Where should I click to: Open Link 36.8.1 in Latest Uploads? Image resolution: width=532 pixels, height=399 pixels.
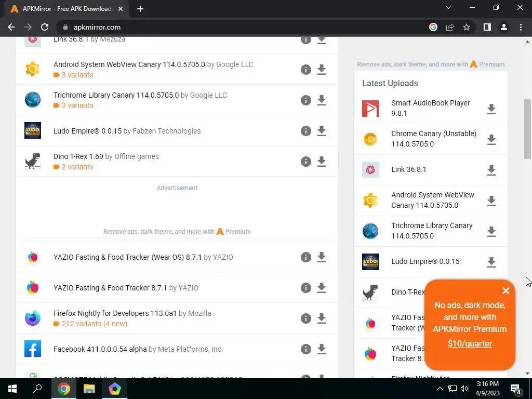pos(409,169)
